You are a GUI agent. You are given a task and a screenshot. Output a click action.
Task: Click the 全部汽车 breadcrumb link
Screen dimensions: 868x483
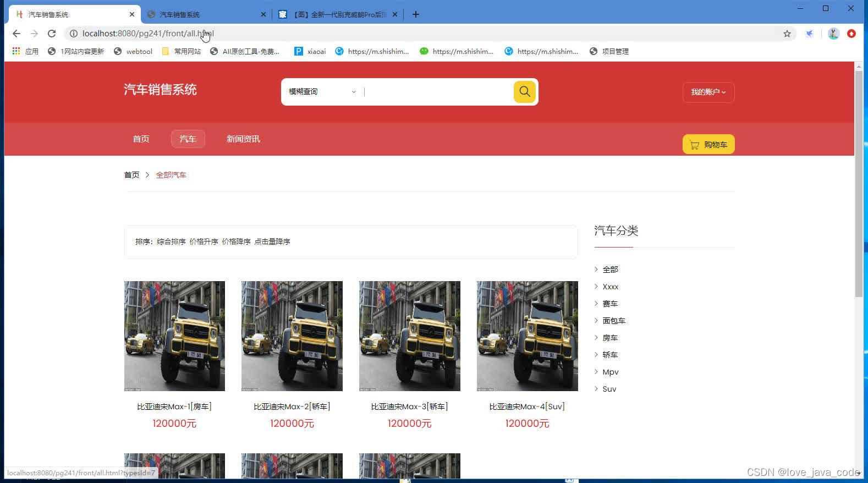point(171,175)
